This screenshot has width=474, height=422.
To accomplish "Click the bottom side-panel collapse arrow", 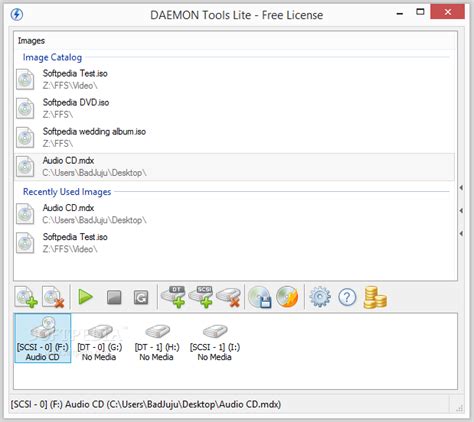I will click(x=461, y=233).
